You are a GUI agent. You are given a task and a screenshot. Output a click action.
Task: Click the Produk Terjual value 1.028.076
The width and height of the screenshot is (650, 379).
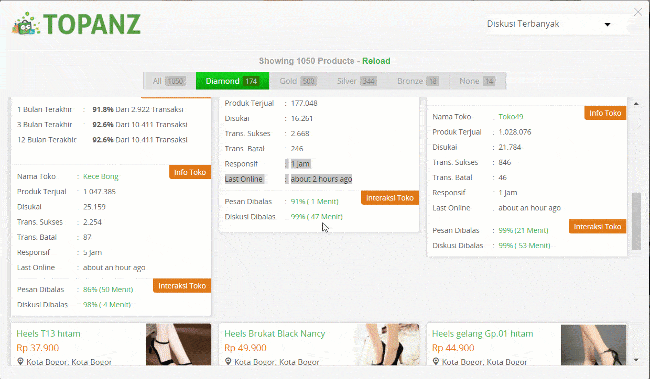point(515,132)
